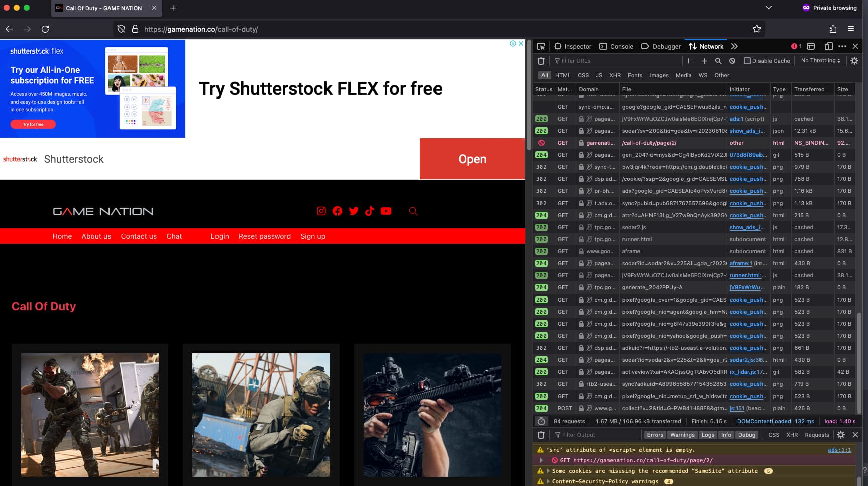This screenshot has height=486, width=868.
Task: Toggle console Debug filter
Action: 746,435
